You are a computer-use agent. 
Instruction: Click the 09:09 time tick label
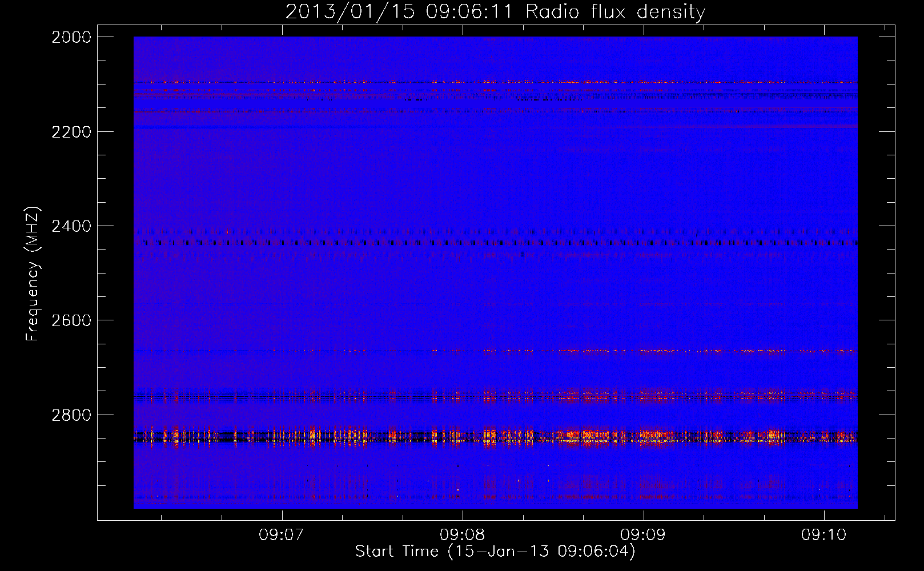[x=643, y=534]
